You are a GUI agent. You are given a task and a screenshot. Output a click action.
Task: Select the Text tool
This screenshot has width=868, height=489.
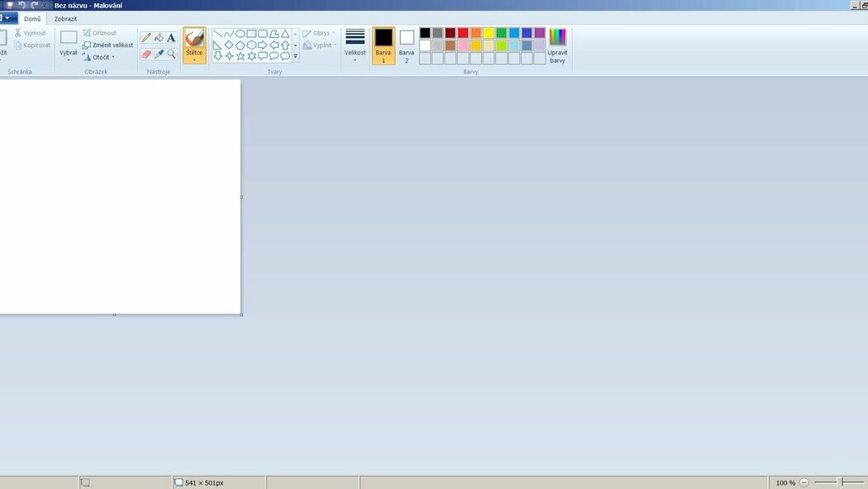pyautogui.click(x=171, y=37)
